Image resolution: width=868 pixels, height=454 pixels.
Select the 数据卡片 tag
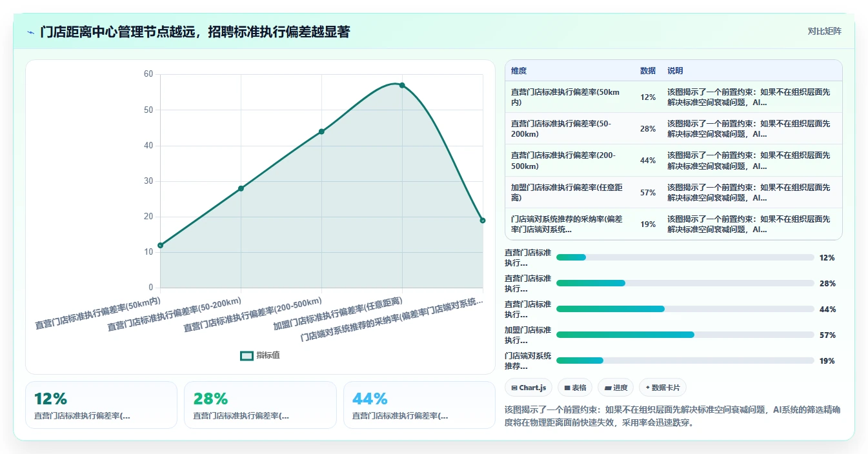[663, 388]
